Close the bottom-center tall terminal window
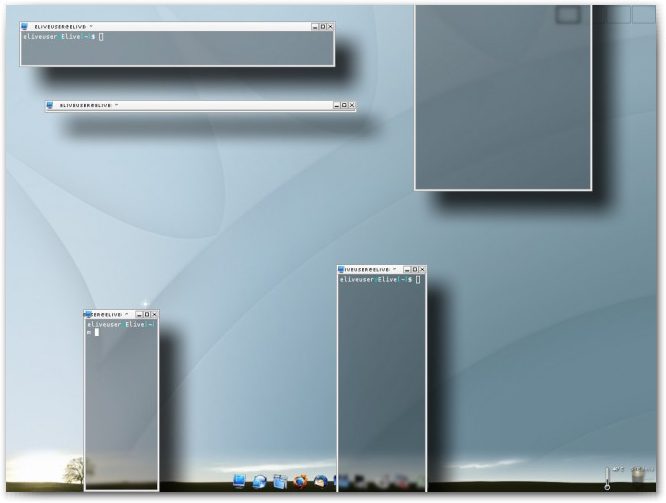This screenshot has height=503, width=666. 422,269
